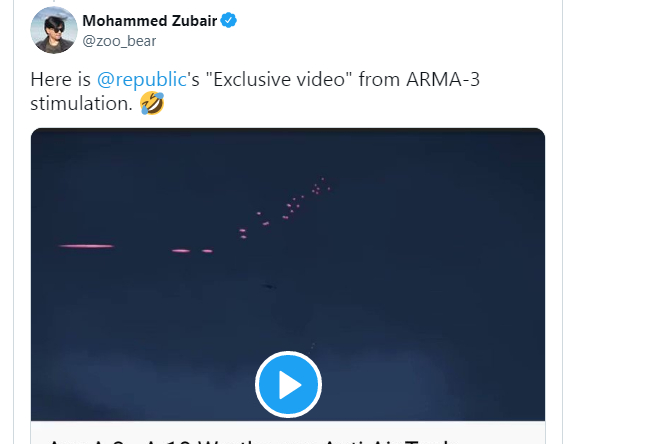This screenshot has height=444, width=661.
Task: Click the two short pink dashes in video
Action: coord(193,250)
